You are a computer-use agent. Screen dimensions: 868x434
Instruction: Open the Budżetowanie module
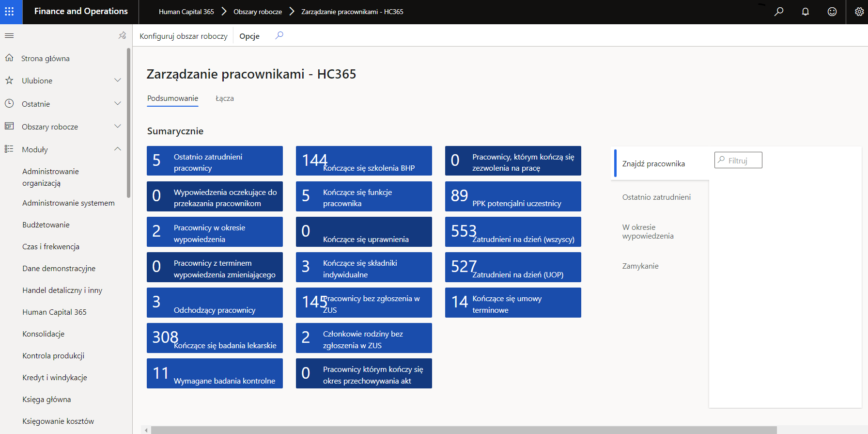point(46,225)
